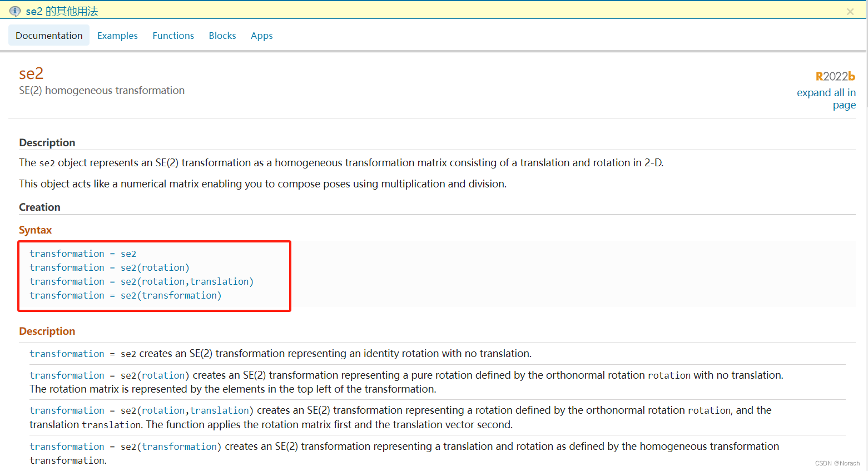Click the Syntax section heading
The width and height of the screenshot is (868, 471).
pyautogui.click(x=35, y=230)
